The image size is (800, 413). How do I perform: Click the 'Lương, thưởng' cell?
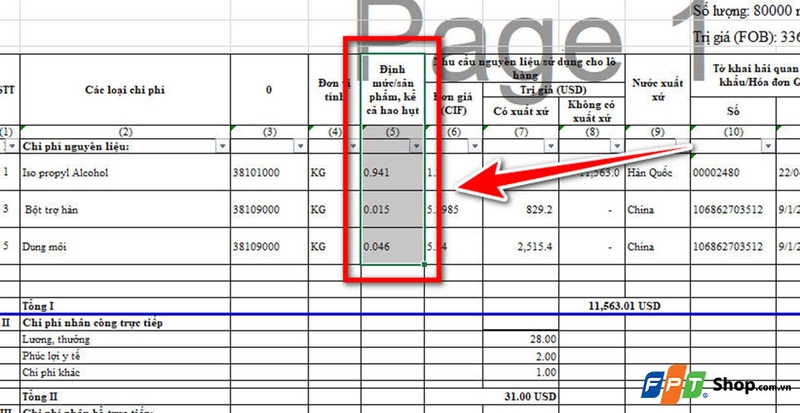coord(125,339)
